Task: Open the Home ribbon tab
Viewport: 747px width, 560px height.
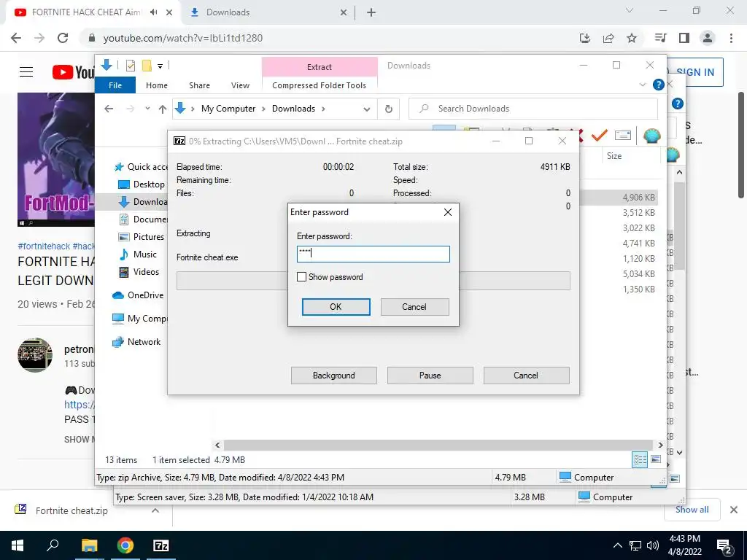Action: [157, 85]
